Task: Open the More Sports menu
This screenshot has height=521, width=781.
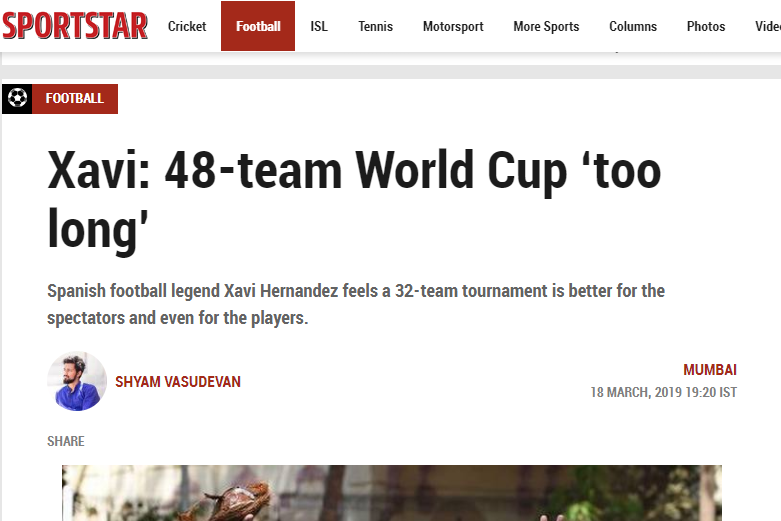Action: point(546,26)
